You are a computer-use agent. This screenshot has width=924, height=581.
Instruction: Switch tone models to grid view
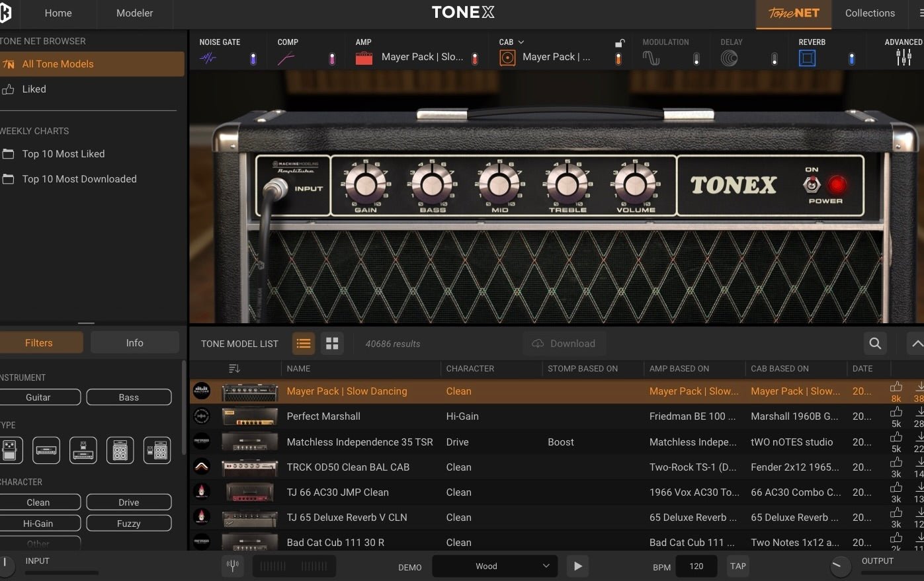(x=331, y=343)
